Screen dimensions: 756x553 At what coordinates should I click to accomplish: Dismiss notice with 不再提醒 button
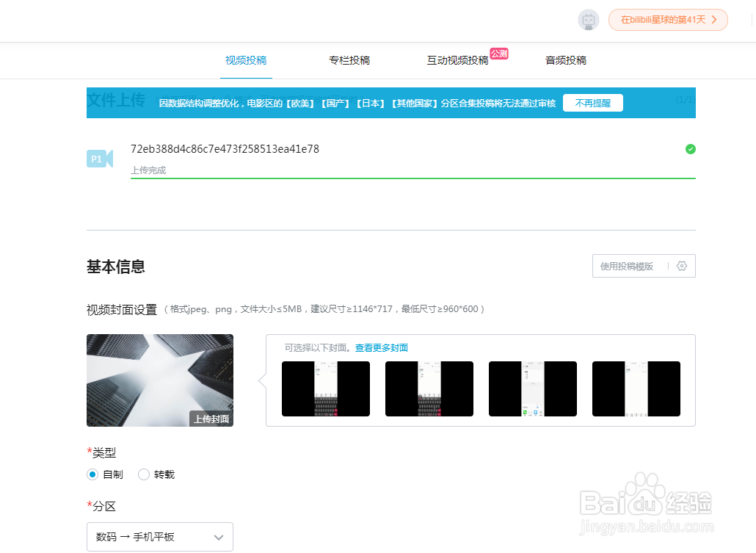pos(592,103)
